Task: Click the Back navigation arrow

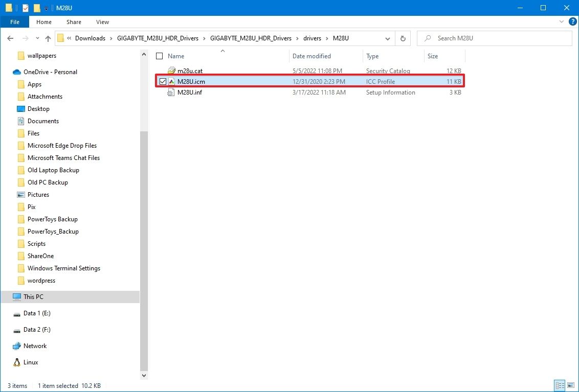Action: (10, 38)
